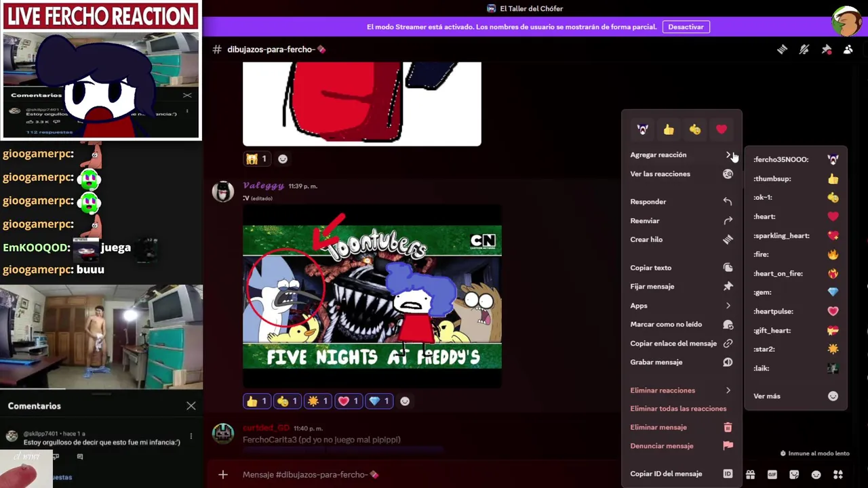Select Fijar mensaje
868x488 pixels.
682,287
